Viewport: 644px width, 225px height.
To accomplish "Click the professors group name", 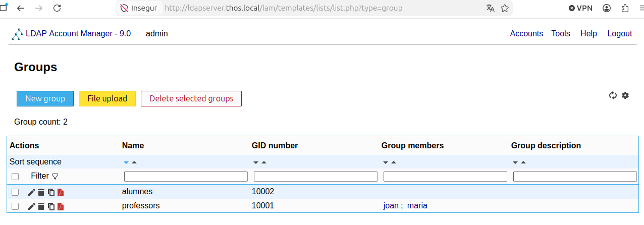I will (141, 206).
